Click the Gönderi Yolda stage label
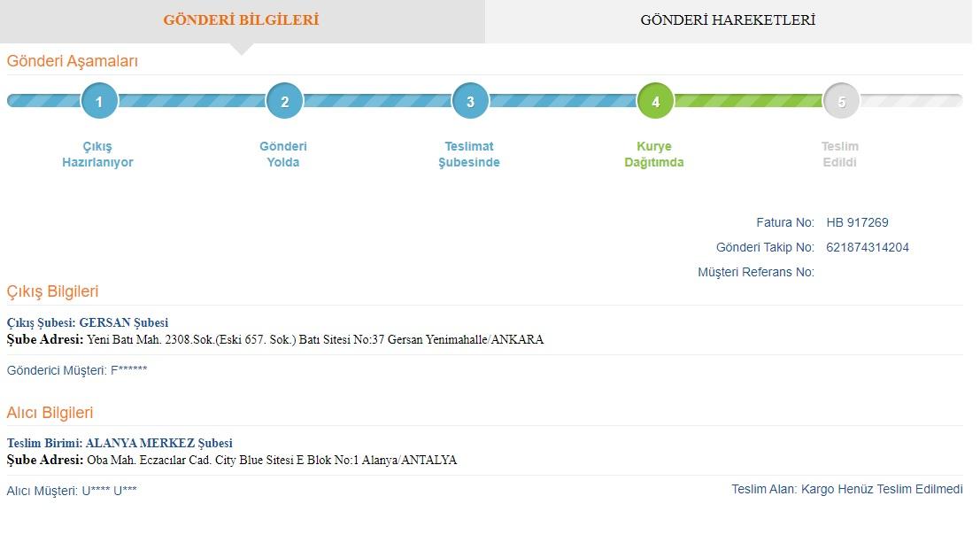The height and width of the screenshot is (558, 980). point(283,154)
